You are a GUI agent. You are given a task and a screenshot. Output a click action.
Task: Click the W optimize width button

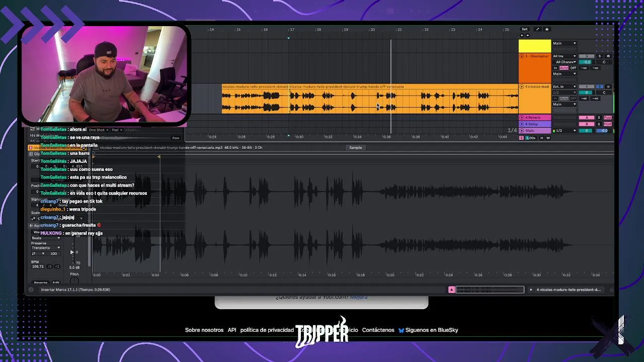[x=548, y=138]
